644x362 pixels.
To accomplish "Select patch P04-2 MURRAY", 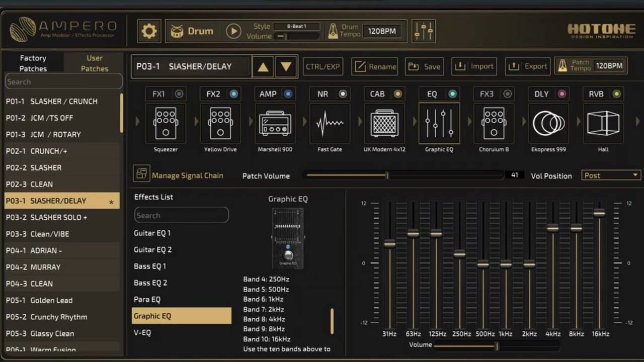I will (62, 267).
